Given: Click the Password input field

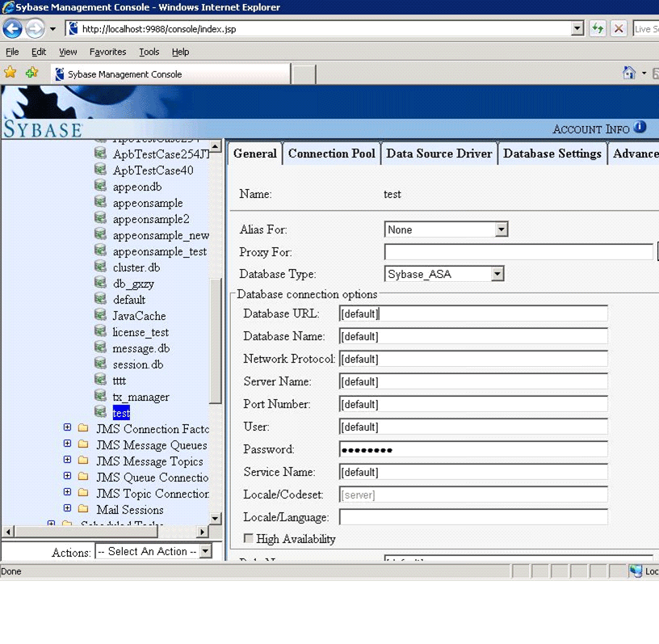Looking at the screenshot, I should click(473, 449).
